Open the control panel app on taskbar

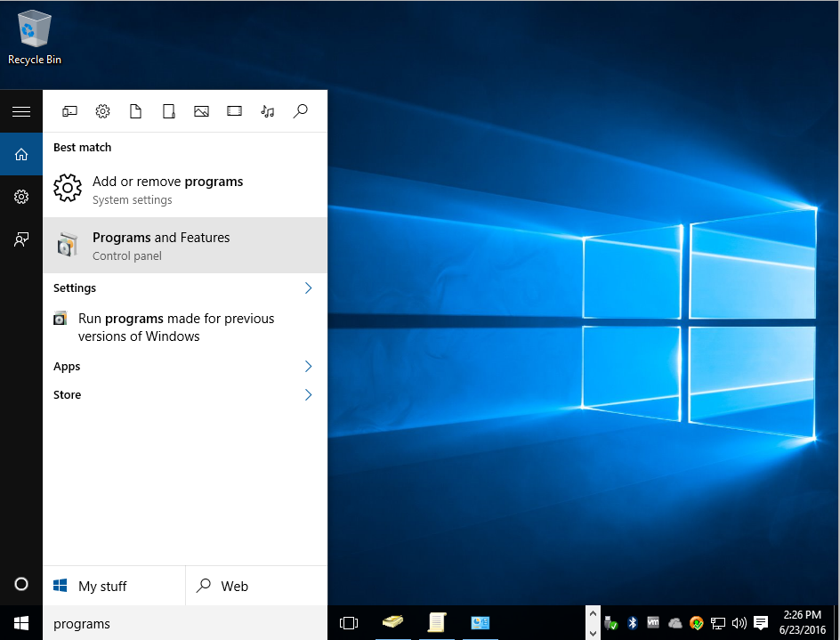pos(480,623)
